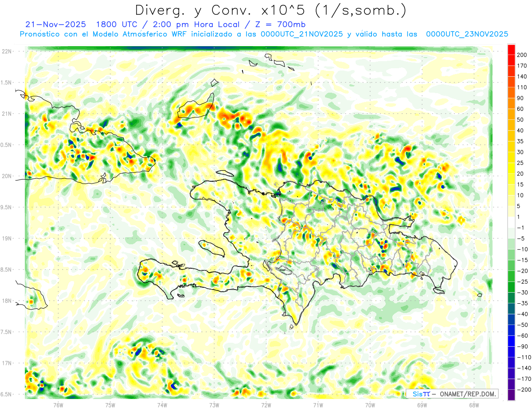Click the "69W" longitude label
The height and width of the screenshot is (411, 532).
(422, 405)
